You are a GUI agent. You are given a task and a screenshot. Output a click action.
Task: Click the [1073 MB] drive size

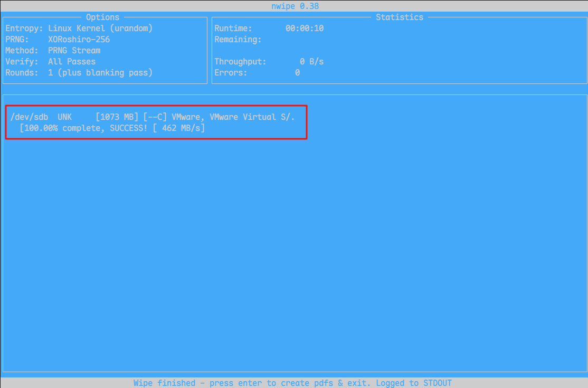[117, 117]
